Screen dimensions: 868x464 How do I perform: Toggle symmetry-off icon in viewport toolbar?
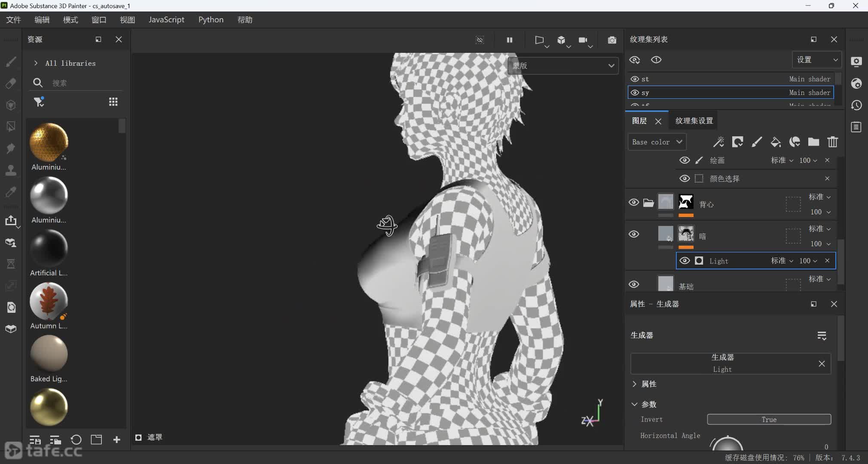480,40
